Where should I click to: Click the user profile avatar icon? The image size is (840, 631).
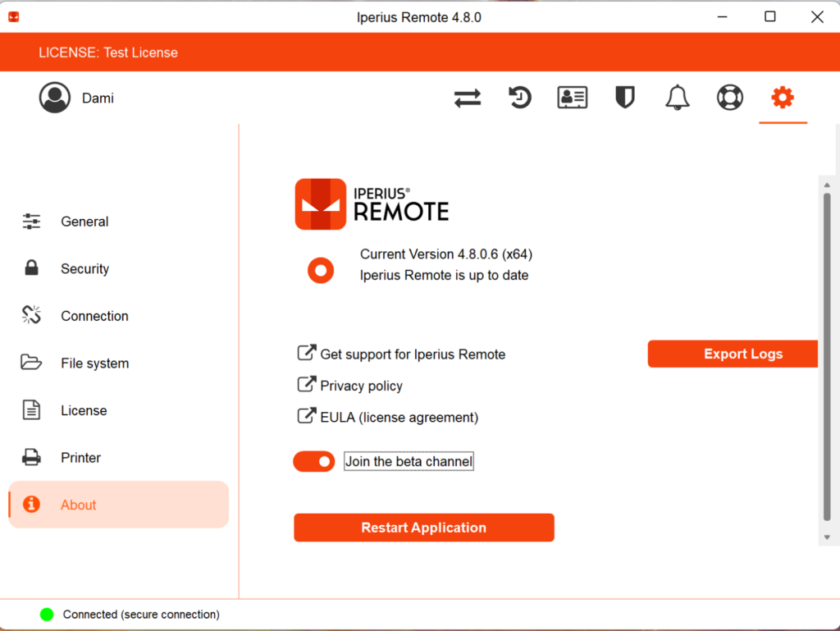[x=55, y=98]
